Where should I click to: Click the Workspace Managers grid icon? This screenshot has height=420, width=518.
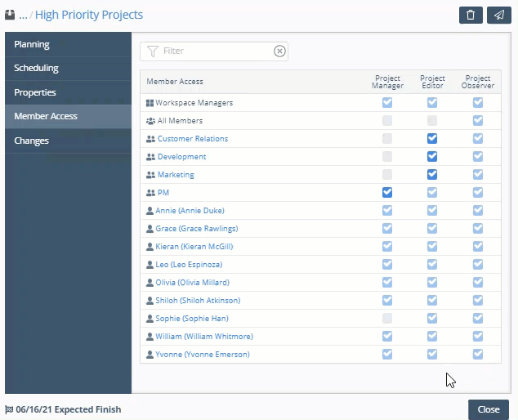(150, 103)
